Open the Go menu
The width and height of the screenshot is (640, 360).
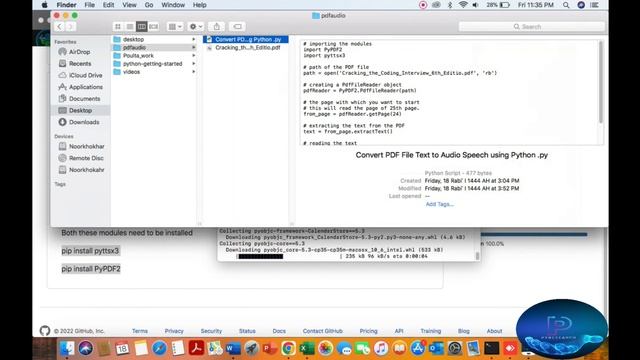click(149, 5)
